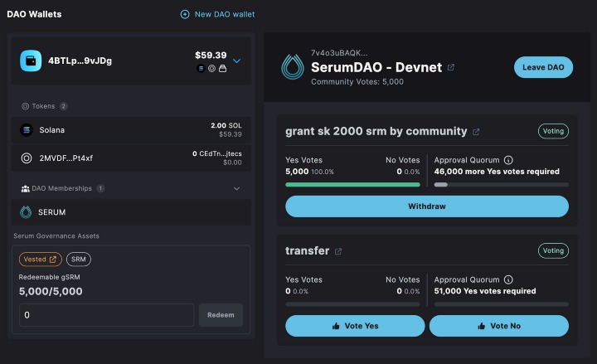Click the Withdraw button
The width and height of the screenshot is (597, 364).
(x=427, y=206)
